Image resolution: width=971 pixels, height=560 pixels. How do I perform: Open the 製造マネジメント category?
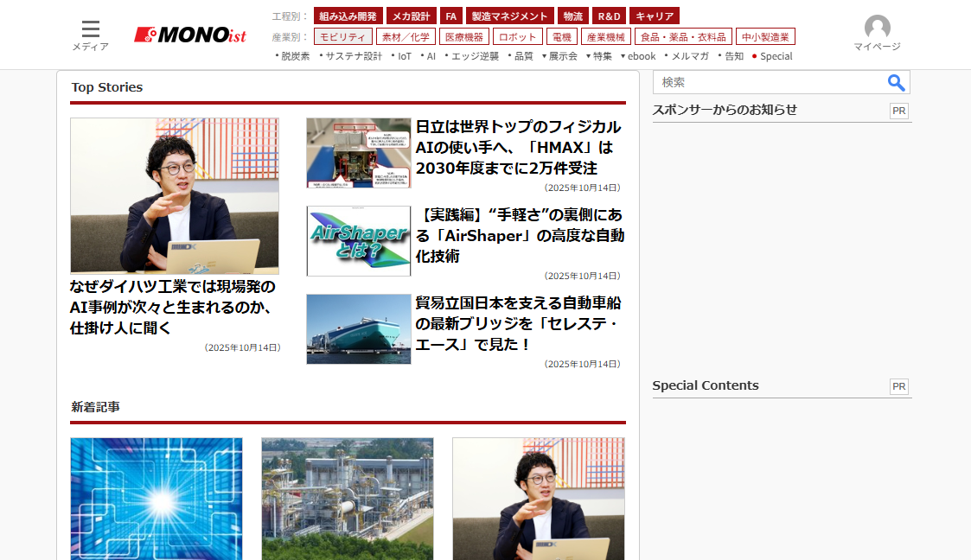pos(509,16)
